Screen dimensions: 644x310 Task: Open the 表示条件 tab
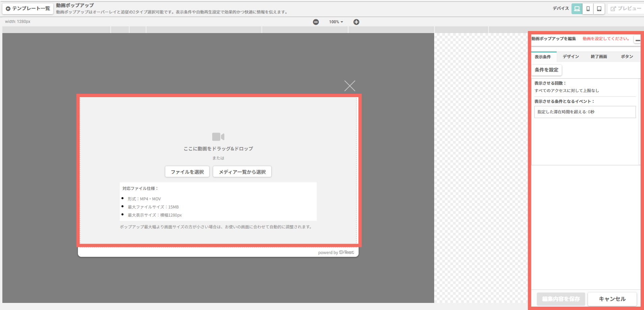[543, 57]
